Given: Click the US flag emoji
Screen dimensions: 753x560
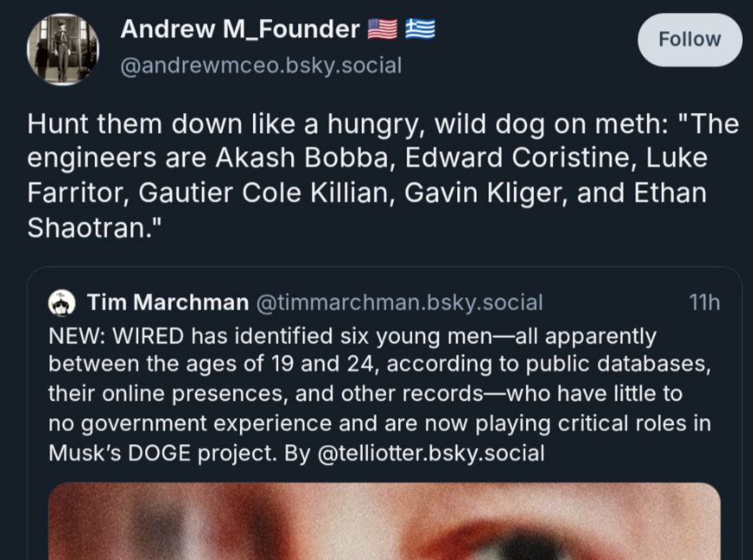Looking at the screenshot, I should (x=381, y=29).
